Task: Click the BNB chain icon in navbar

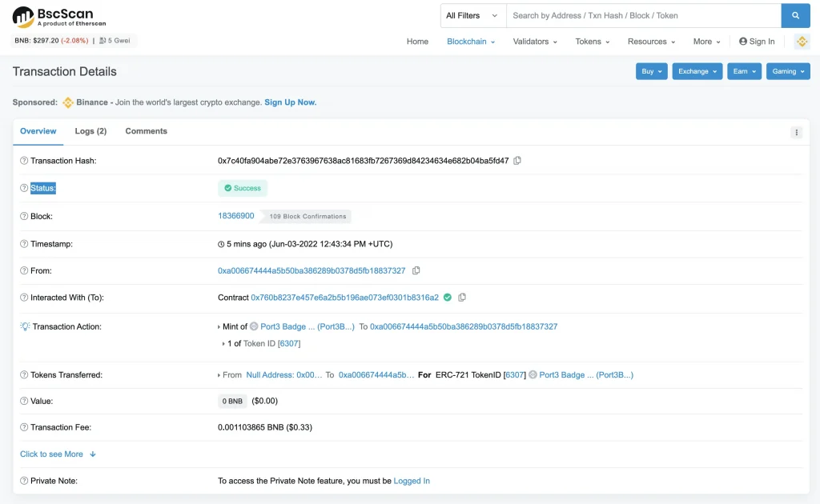Action: tap(802, 42)
